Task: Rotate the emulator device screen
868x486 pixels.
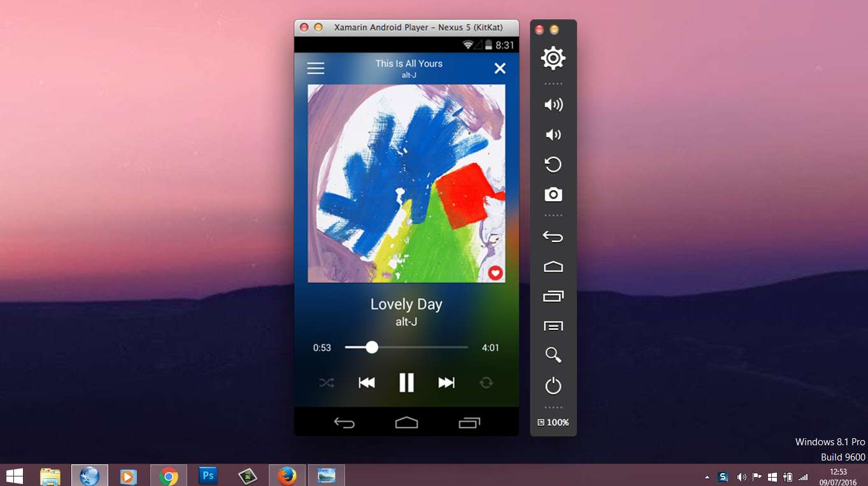Action: [x=553, y=165]
